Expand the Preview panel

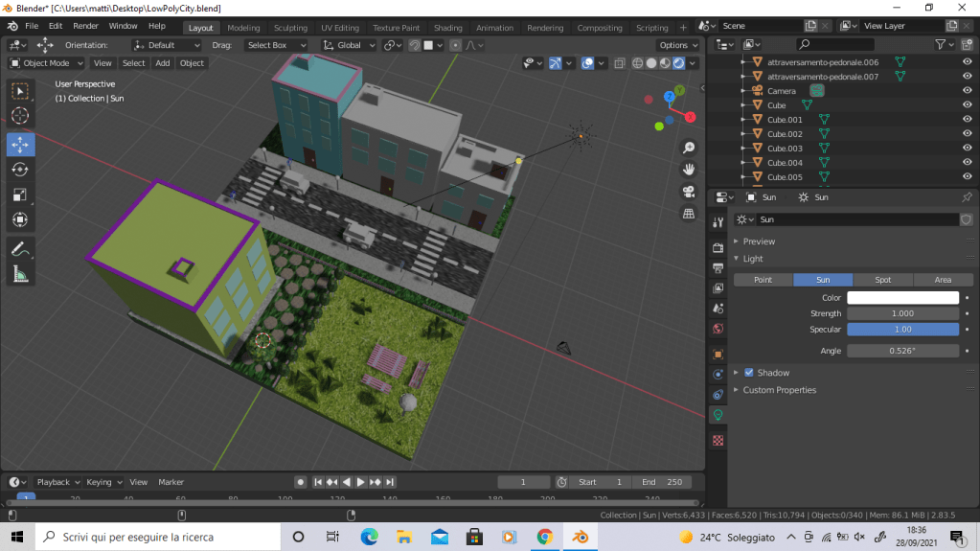point(759,241)
